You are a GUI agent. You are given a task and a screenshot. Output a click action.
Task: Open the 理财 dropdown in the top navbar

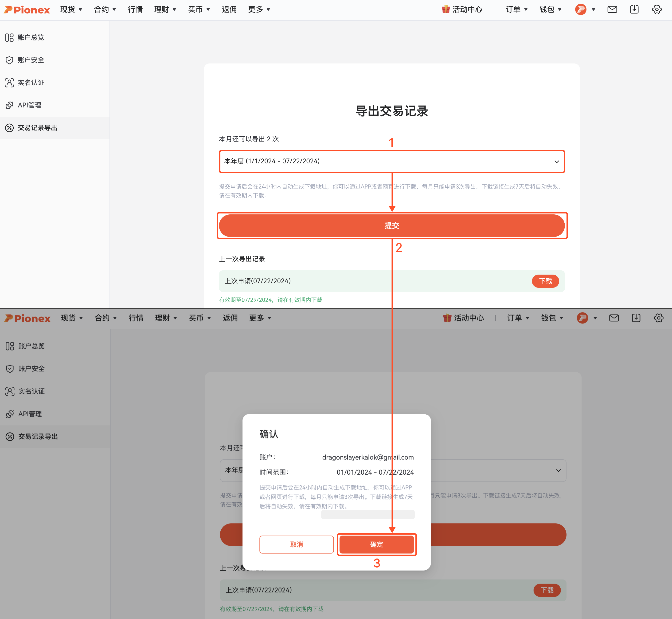click(x=165, y=9)
